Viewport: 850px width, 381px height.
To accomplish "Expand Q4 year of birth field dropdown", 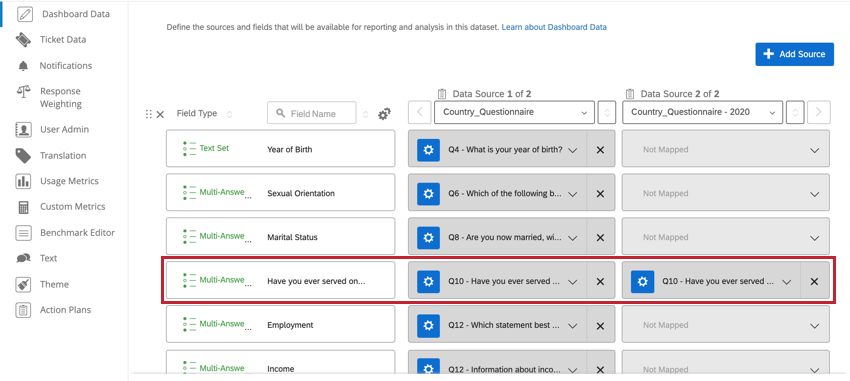I will pos(572,150).
